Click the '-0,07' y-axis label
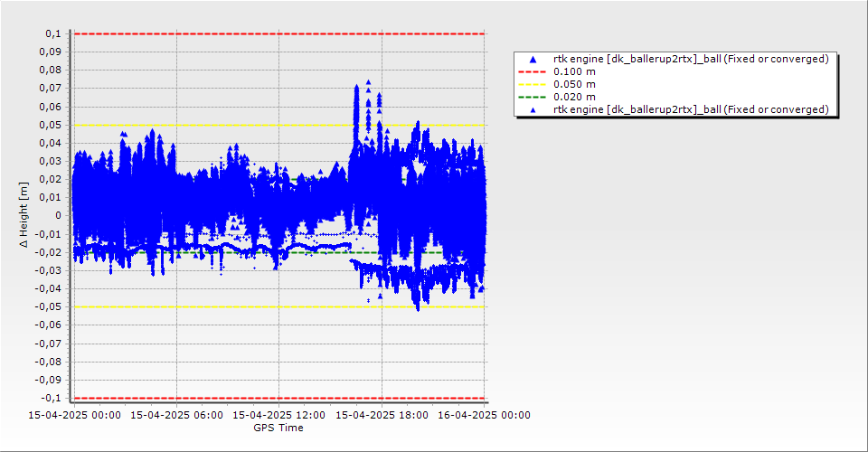The height and width of the screenshot is (452, 868). (49, 344)
